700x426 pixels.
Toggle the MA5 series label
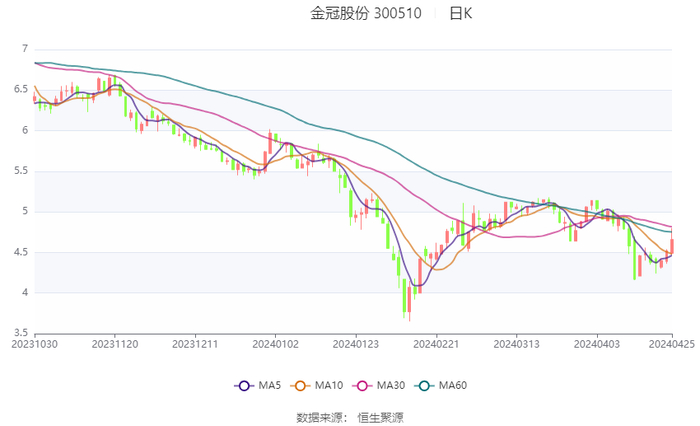268,385
